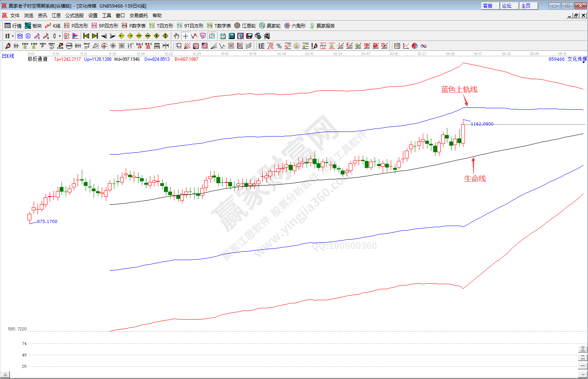The height and width of the screenshot is (379, 588).
Task: Expand the arrow under 文化传媒 stock name
Action: 584,63
